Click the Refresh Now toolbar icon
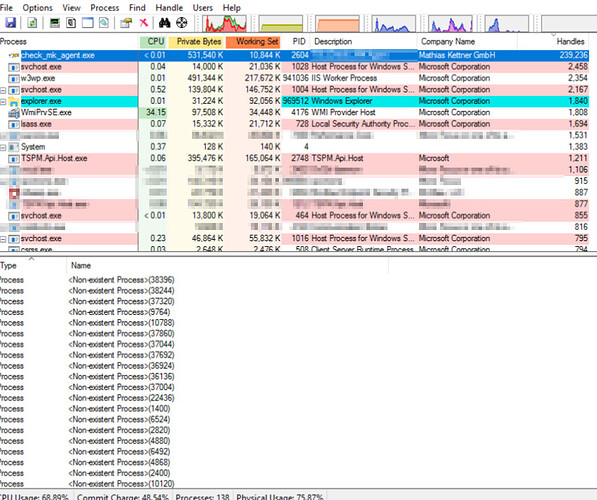 tap(32, 23)
